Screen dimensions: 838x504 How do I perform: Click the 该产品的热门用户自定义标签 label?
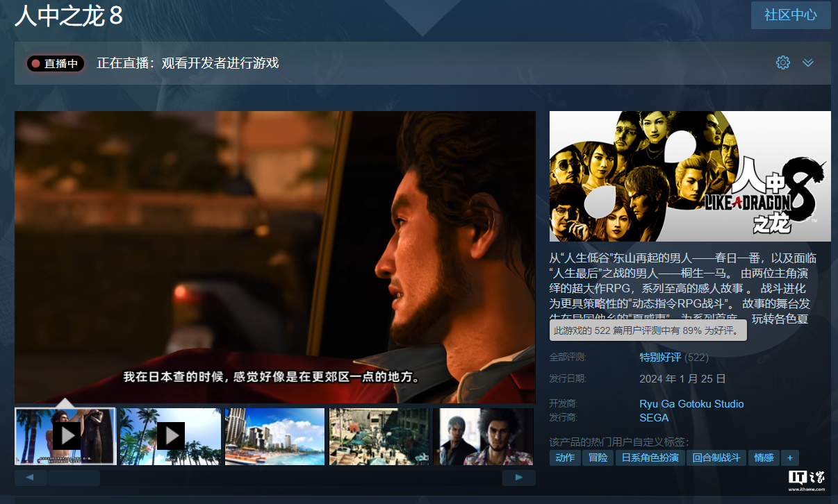(618, 442)
